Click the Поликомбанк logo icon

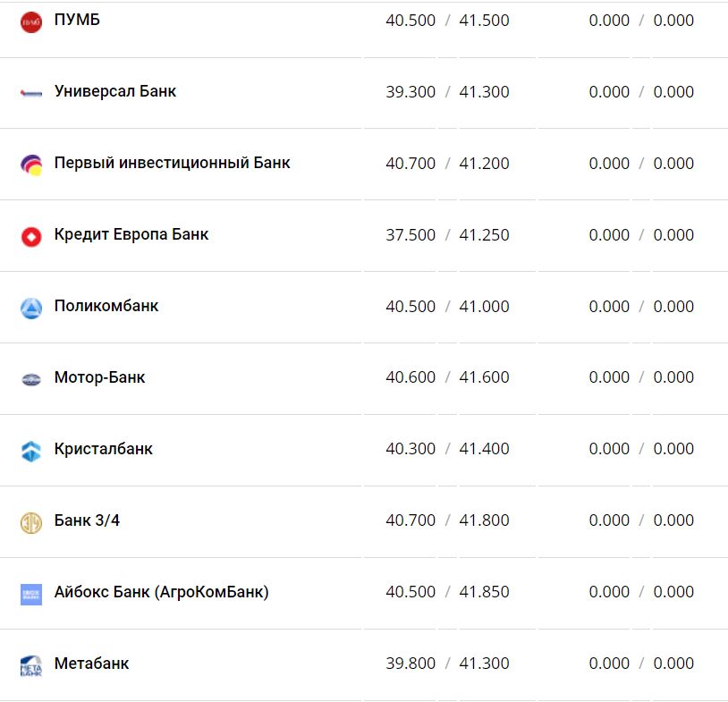[31, 308]
